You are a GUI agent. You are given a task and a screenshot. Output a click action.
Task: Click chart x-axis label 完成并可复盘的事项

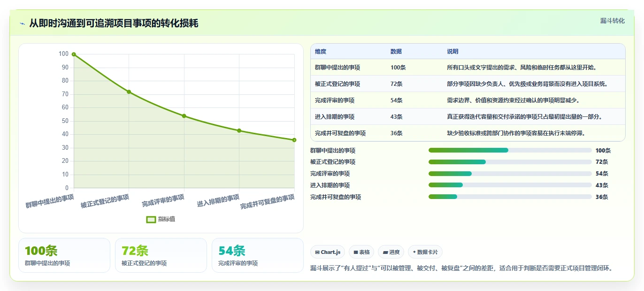point(268,202)
